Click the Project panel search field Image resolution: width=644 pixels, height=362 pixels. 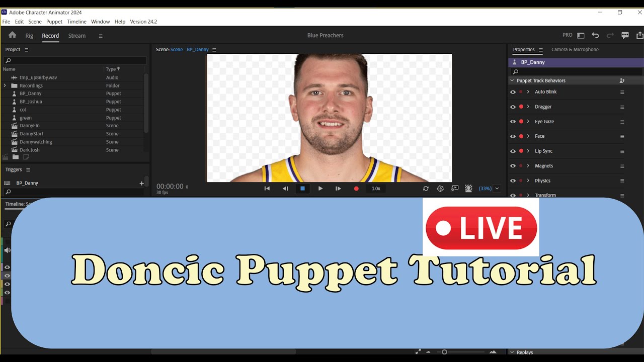pyautogui.click(x=75, y=60)
